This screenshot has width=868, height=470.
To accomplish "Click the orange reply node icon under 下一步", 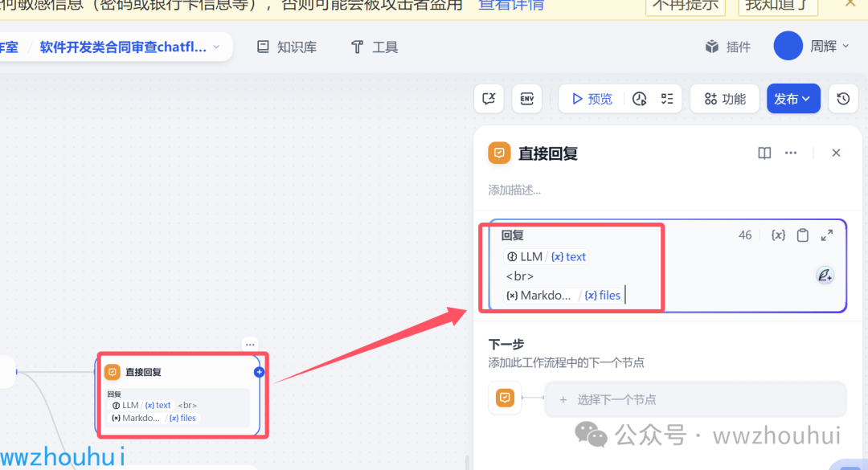I will coord(505,398).
